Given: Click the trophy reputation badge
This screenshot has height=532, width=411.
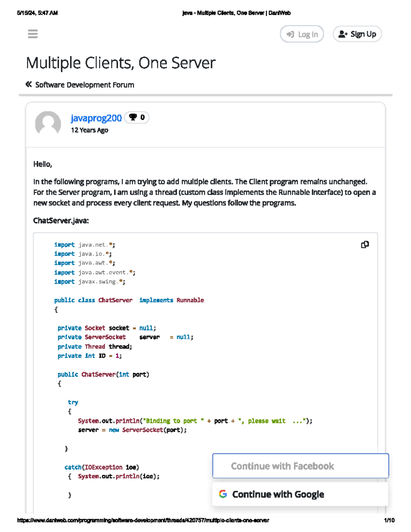Looking at the screenshot, I should point(137,117).
